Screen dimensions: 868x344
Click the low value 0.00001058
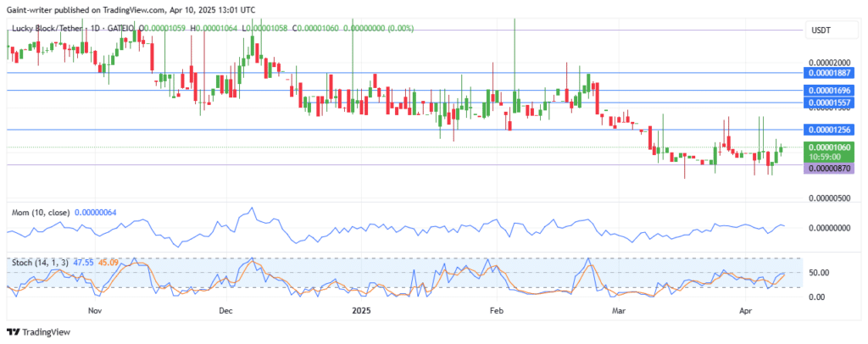pyautogui.click(x=268, y=28)
